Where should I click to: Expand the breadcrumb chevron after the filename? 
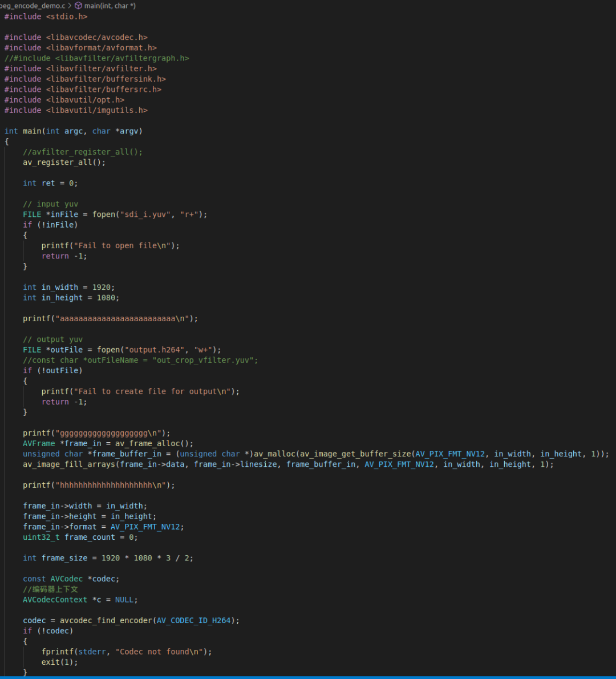(70, 6)
